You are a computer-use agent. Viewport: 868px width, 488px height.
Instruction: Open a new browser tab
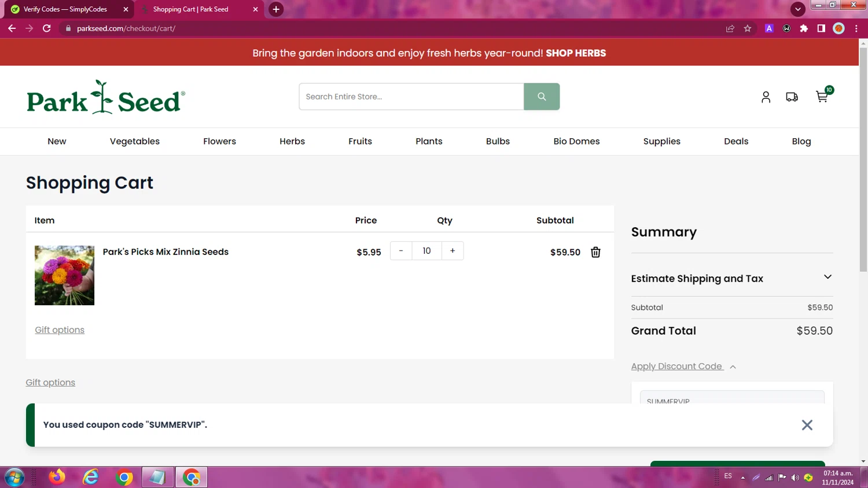[276, 9]
